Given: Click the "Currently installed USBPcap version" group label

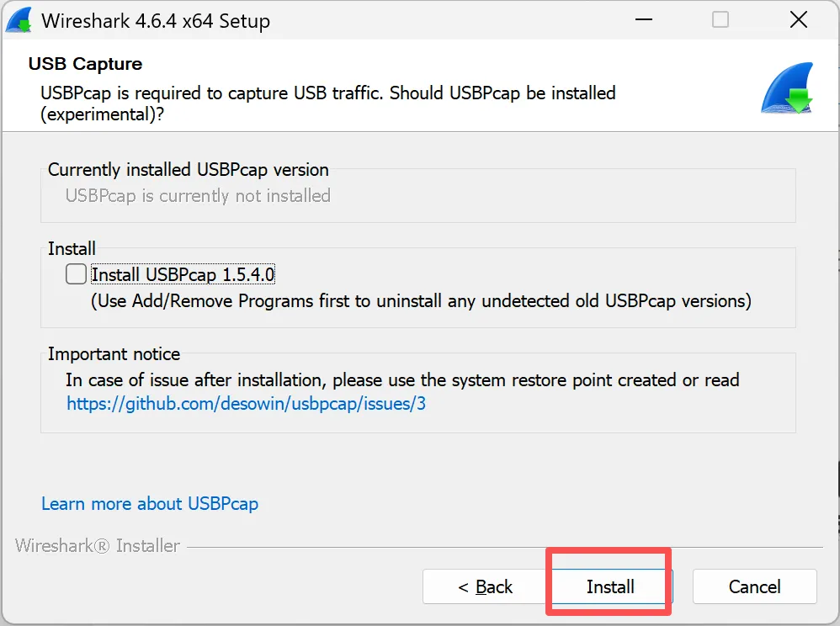Looking at the screenshot, I should pyautogui.click(x=188, y=170).
